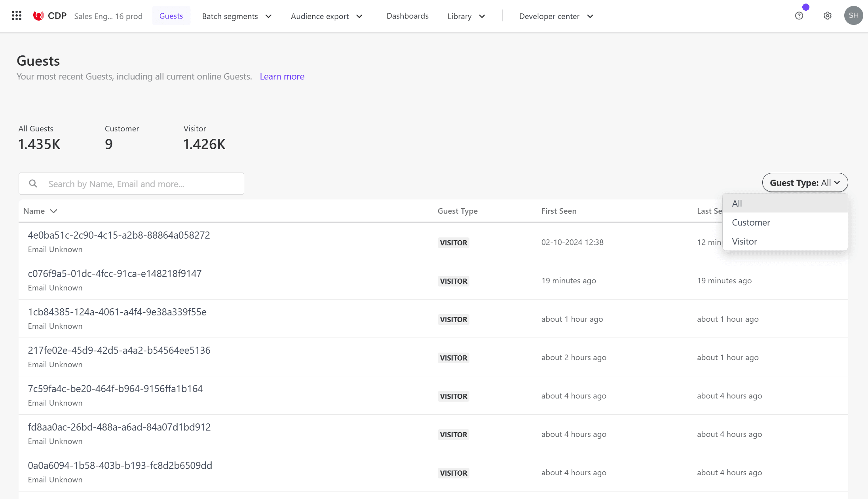Click the SH user avatar

pos(853,16)
